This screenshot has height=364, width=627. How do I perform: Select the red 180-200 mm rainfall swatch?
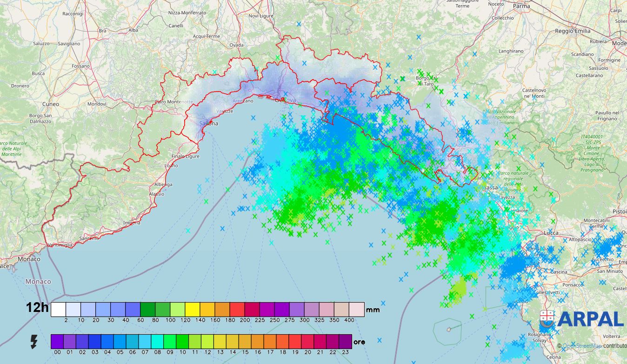(x=237, y=309)
